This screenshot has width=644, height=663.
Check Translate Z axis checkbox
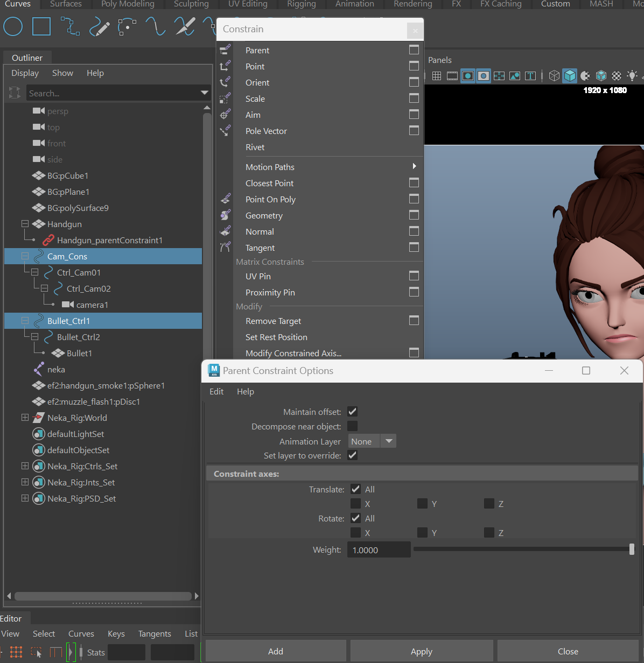coord(489,504)
